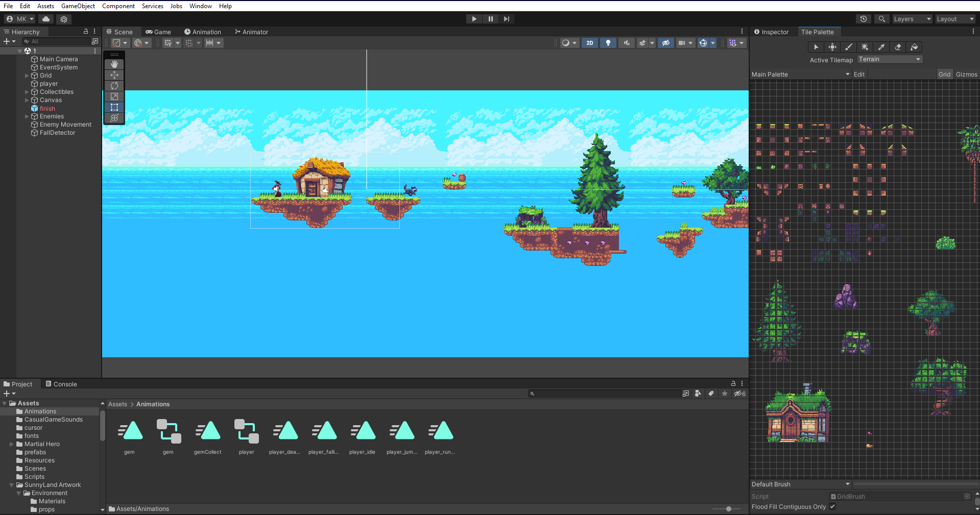Activate the Hand view tool
The width and height of the screenshot is (980, 515).
(x=114, y=64)
